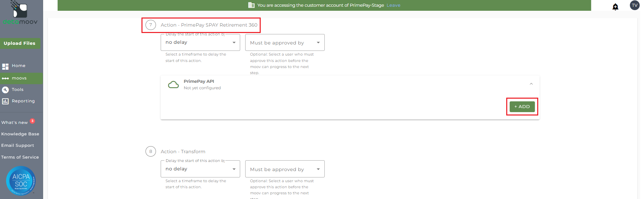Leave the PrimePay-Stage customer account

(x=393, y=5)
